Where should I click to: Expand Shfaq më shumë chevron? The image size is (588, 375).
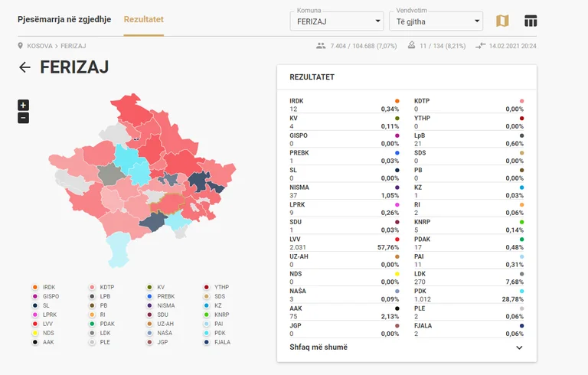click(519, 347)
